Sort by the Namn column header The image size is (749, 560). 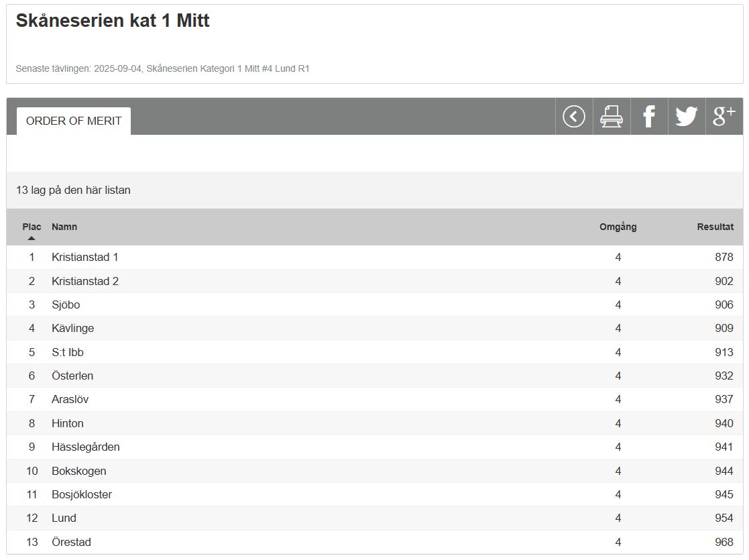point(64,227)
